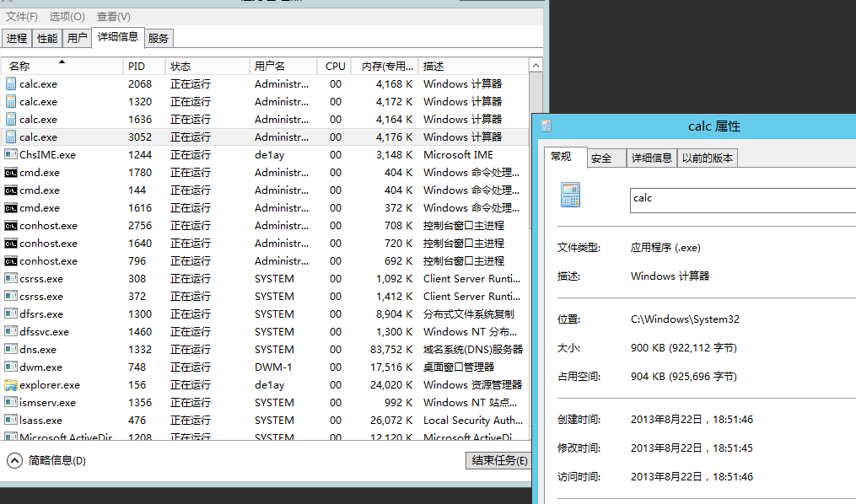Viewport: 856px width, 504px height.
Task: Click csrss.exe icon for PID 372
Action: pyautogui.click(x=10, y=296)
